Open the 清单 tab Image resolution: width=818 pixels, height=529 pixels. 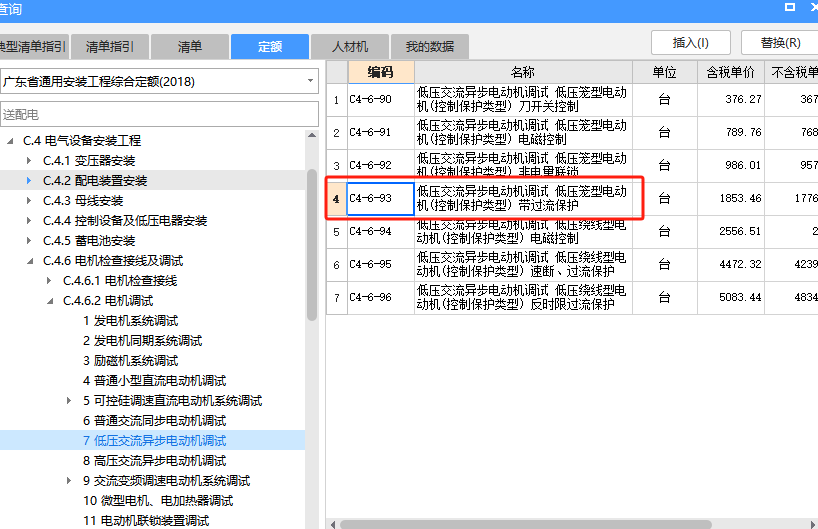pyautogui.click(x=190, y=47)
